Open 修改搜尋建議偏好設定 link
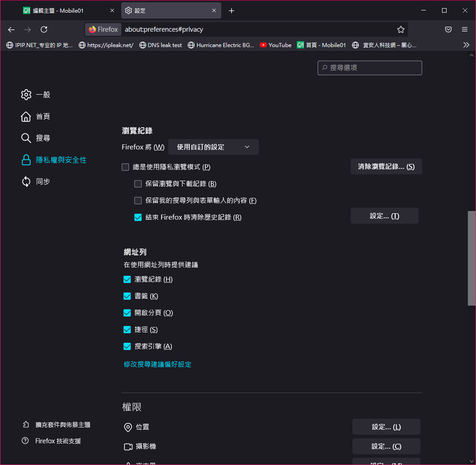 click(157, 364)
